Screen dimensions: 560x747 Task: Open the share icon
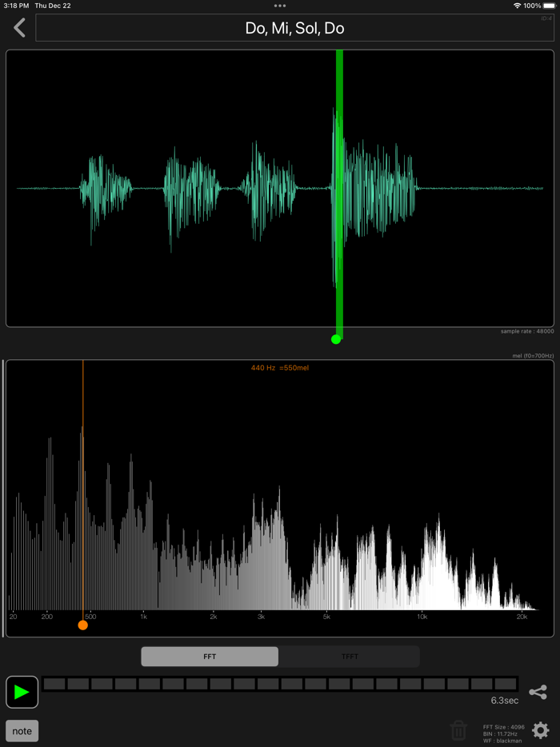538,692
